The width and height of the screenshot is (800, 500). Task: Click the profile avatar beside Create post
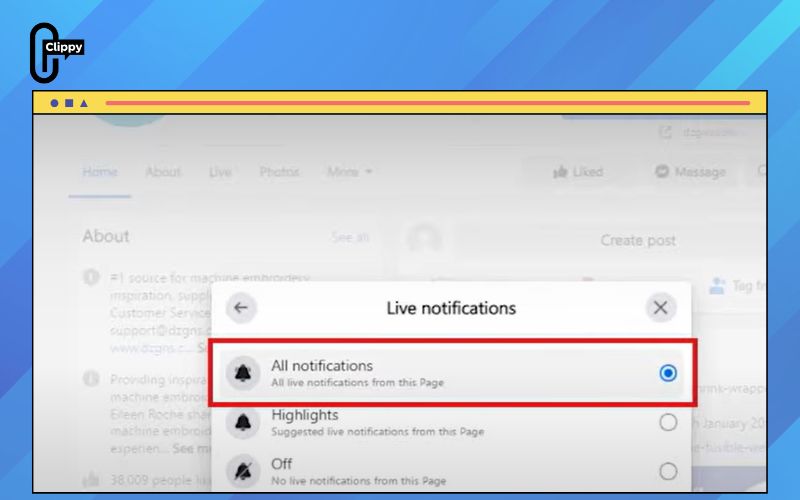[424, 239]
